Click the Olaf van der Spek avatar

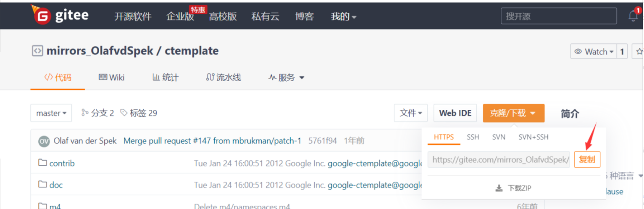click(44, 141)
